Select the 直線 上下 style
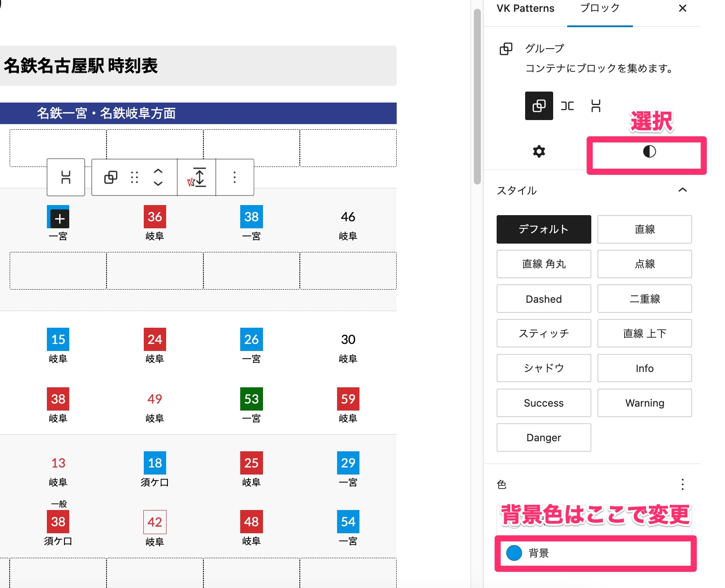Image resolution: width=725 pixels, height=588 pixels. tap(644, 333)
